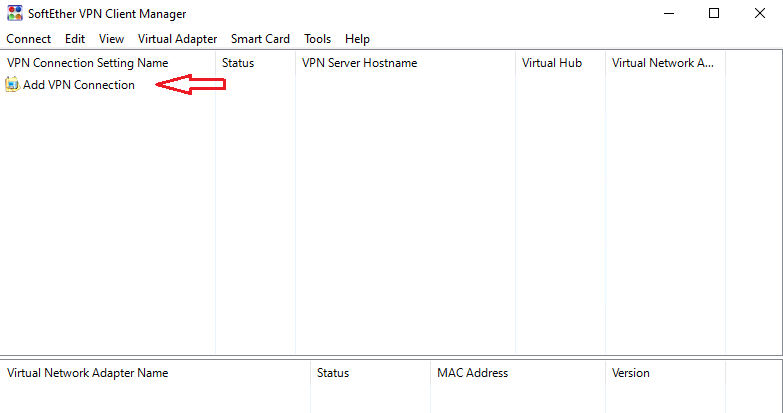Open the Virtual Adapter menu
The image size is (783, 413).
tap(177, 39)
